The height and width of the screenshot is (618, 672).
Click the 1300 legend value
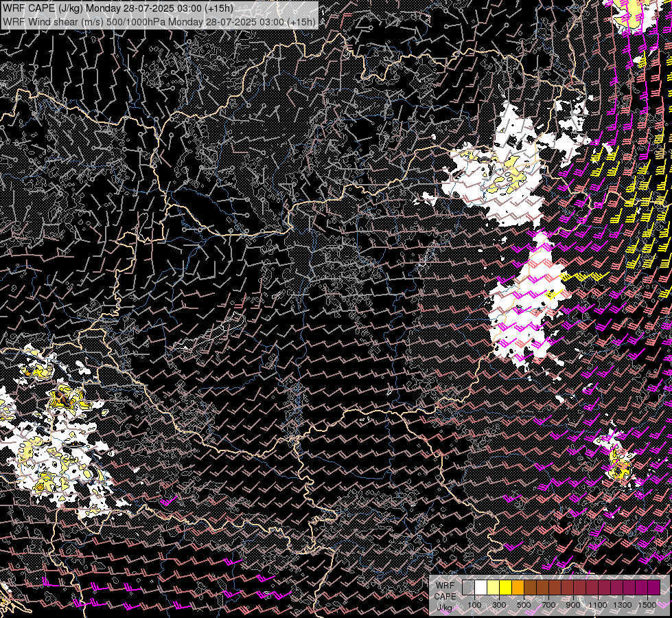(623, 605)
